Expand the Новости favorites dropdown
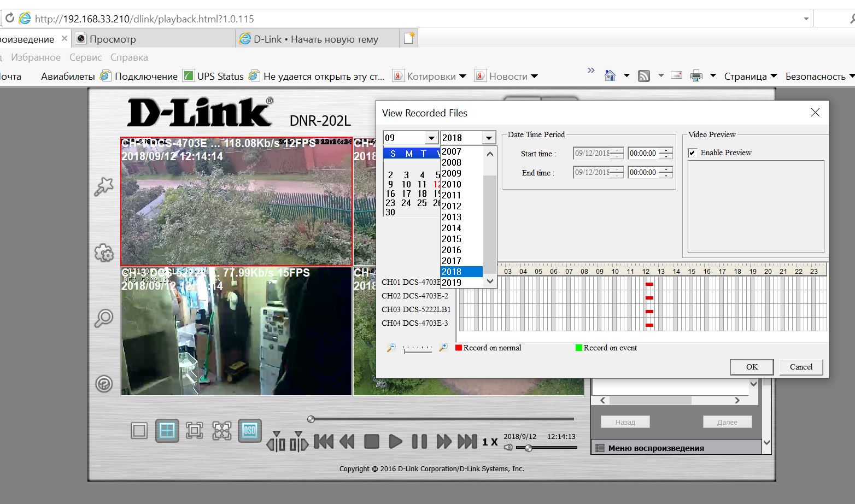855x504 pixels. [x=534, y=76]
